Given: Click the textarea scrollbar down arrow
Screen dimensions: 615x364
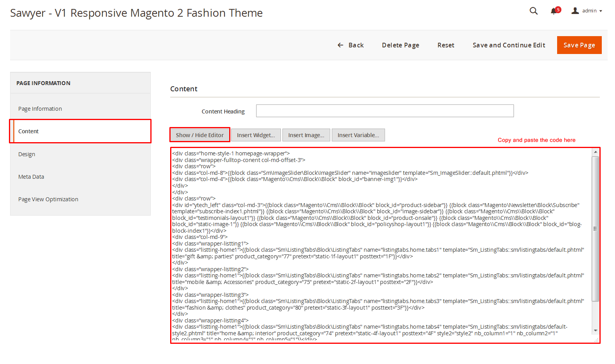Looking at the screenshot, I should click(x=596, y=331).
